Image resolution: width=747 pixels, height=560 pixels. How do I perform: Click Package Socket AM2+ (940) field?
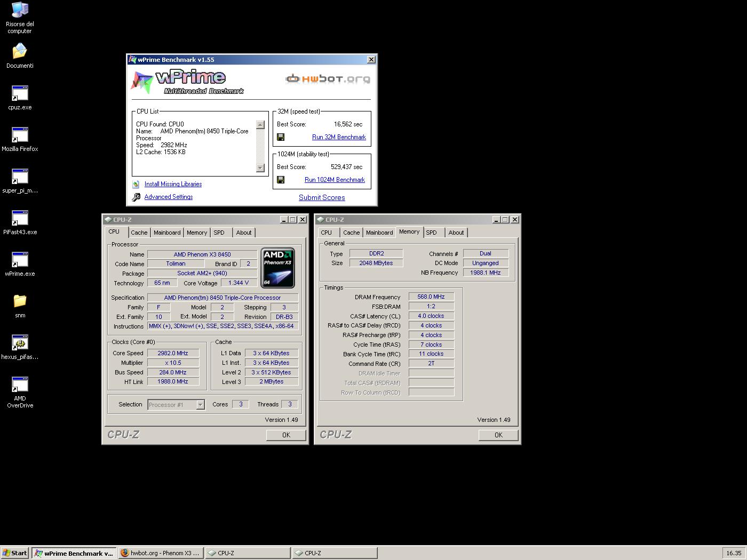coord(202,273)
